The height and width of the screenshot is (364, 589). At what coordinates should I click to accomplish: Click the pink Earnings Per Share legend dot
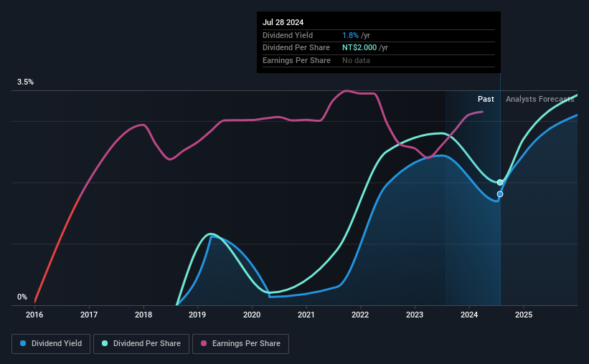pyautogui.click(x=204, y=343)
